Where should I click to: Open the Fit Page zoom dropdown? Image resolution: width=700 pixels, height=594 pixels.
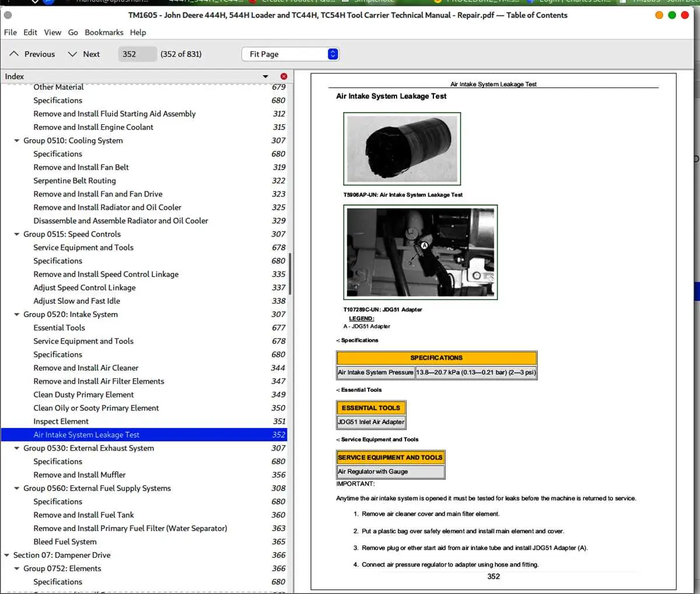tap(290, 54)
